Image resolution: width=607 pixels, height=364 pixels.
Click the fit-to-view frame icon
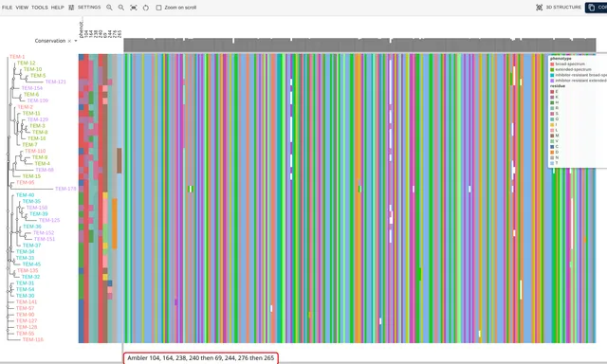134,8
